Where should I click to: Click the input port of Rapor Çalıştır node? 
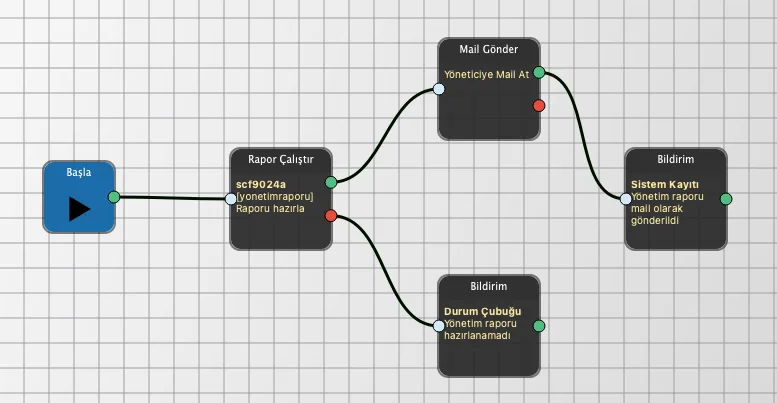[231, 198]
